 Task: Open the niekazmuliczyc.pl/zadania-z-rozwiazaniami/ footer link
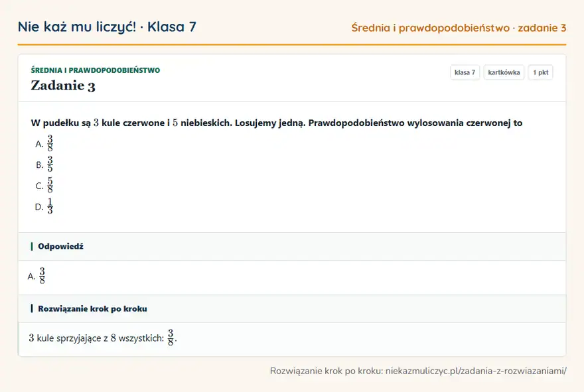click(476, 371)
